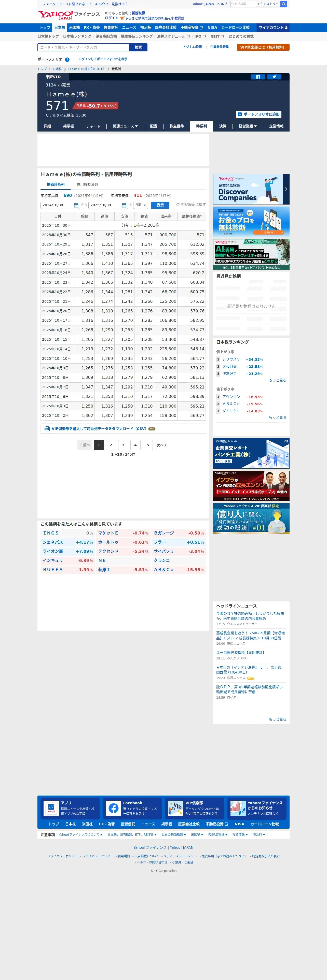Screen dimensions: 327x980
Task: Advance the Discover Companies banner arrow
Action: click(286, 189)
